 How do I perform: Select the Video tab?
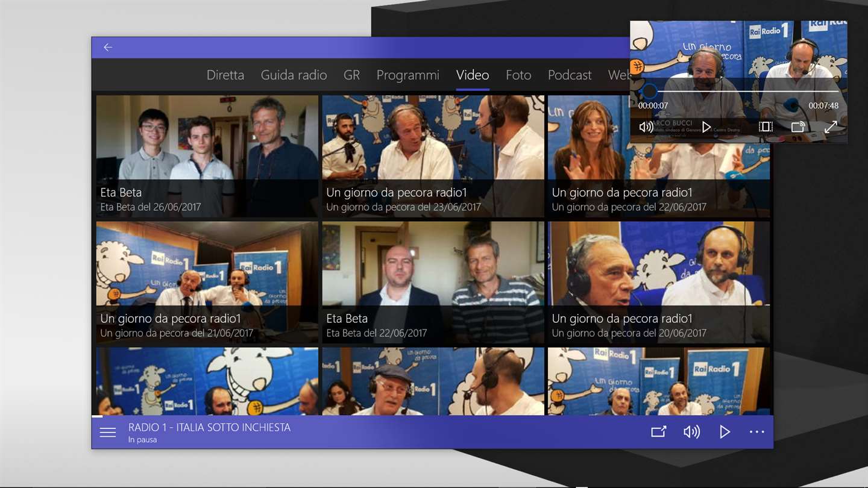pos(473,75)
